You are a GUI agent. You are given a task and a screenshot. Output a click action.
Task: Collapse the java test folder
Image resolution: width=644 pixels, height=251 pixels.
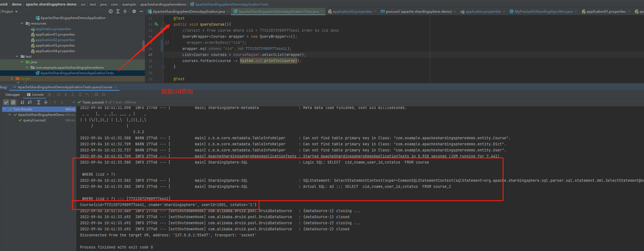coord(22,62)
